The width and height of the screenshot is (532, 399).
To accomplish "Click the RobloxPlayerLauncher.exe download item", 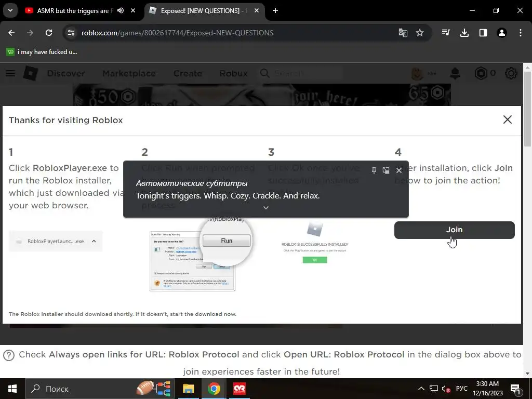I will pyautogui.click(x=56, y=241).
